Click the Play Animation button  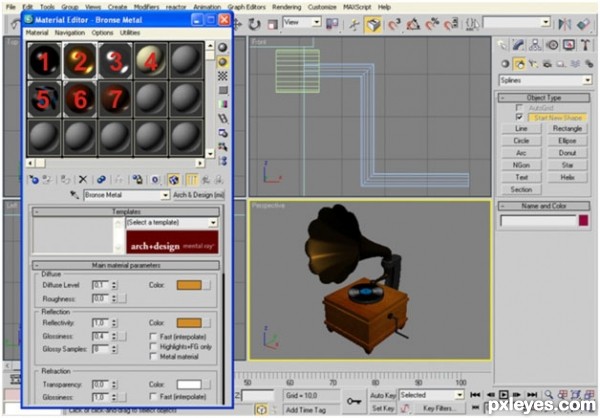pos(504,395)
